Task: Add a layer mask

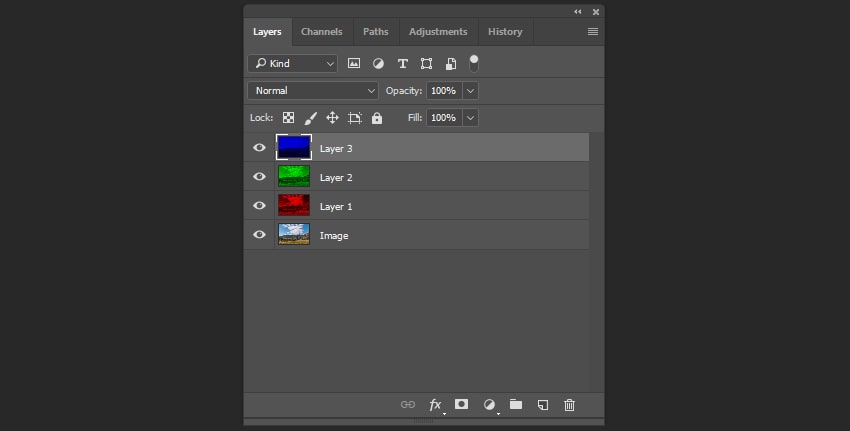Action: point(461,405)
